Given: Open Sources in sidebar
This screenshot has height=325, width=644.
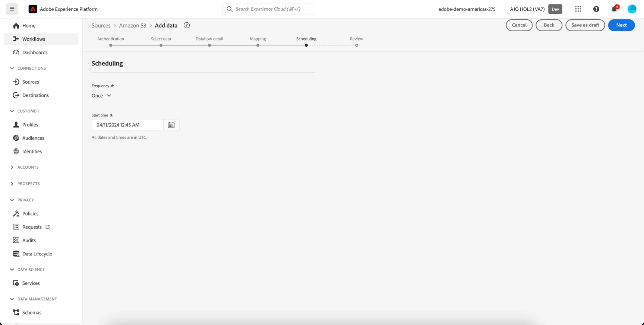Looking at the screenshot, I should click(41, 82).
